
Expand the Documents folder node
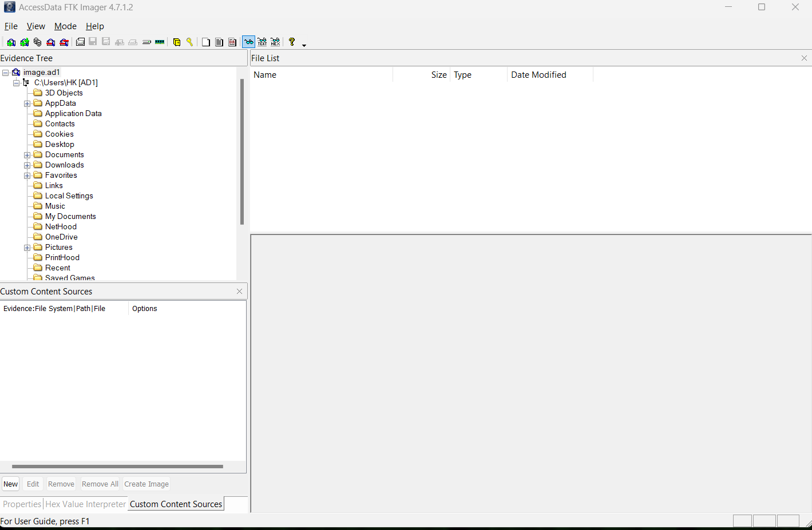tap(27, 155)
